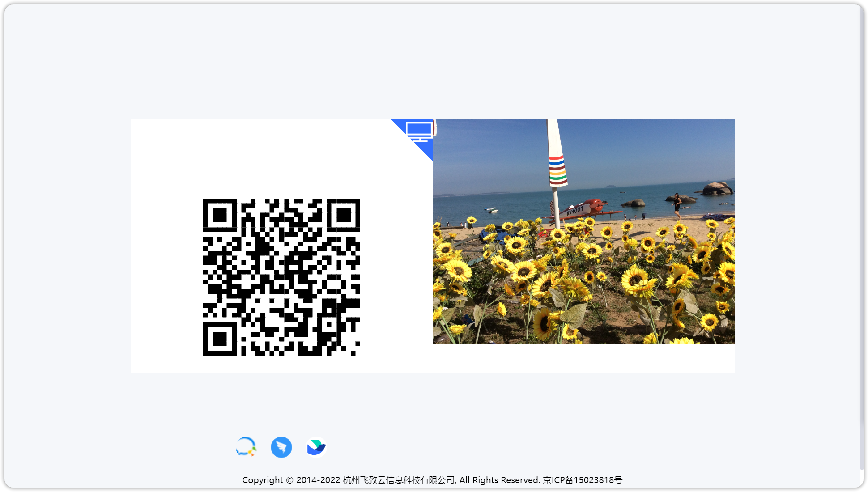Click the sunflower beach banner image
Screen dimensions: 868x492
(583, 231)
